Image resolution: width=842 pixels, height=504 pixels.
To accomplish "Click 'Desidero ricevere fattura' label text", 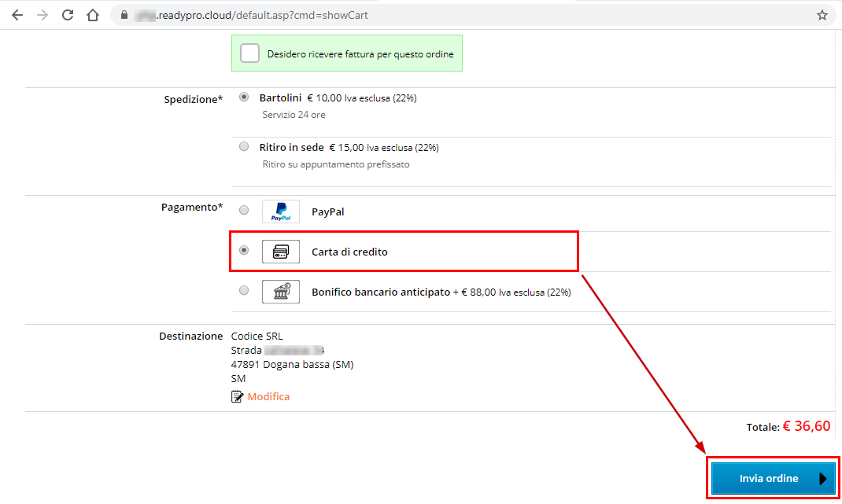I will click(360, 54).
